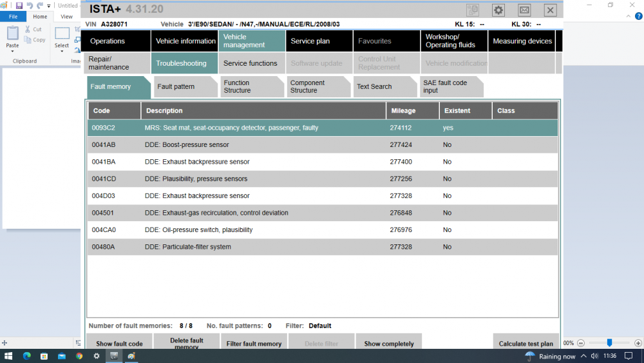Show hidden system tray icons chevron
This screenshot has width=644, height=363.
click(583, 356)
